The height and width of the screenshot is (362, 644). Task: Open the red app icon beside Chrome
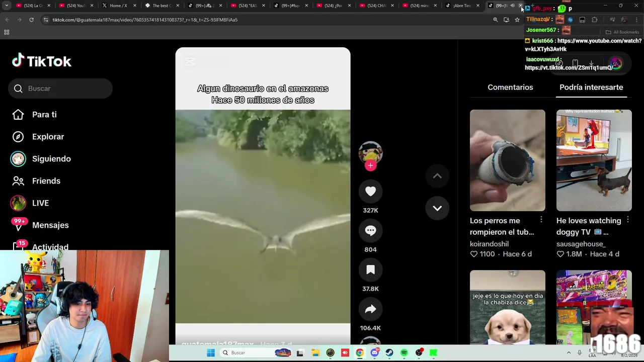click(x=345, y=353)
